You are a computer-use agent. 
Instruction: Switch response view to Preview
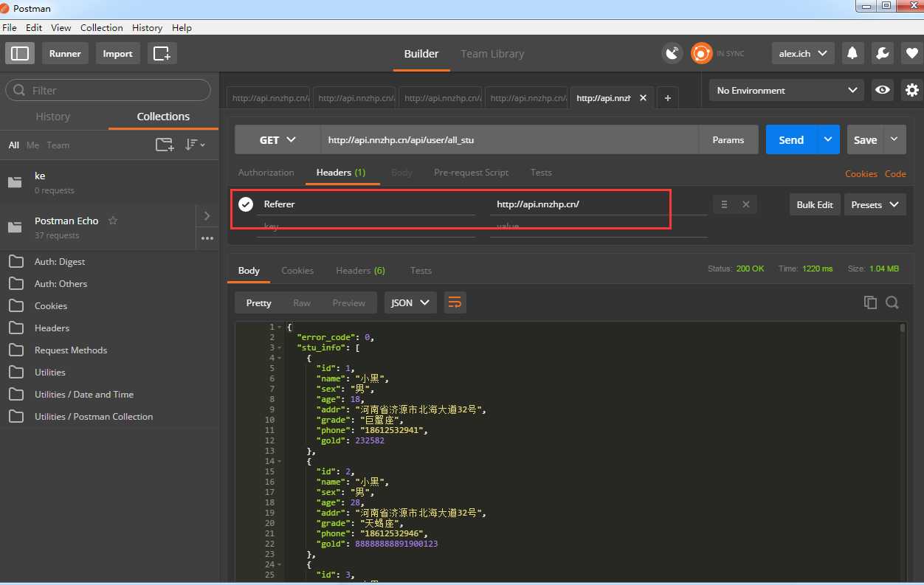click(348, 302)
